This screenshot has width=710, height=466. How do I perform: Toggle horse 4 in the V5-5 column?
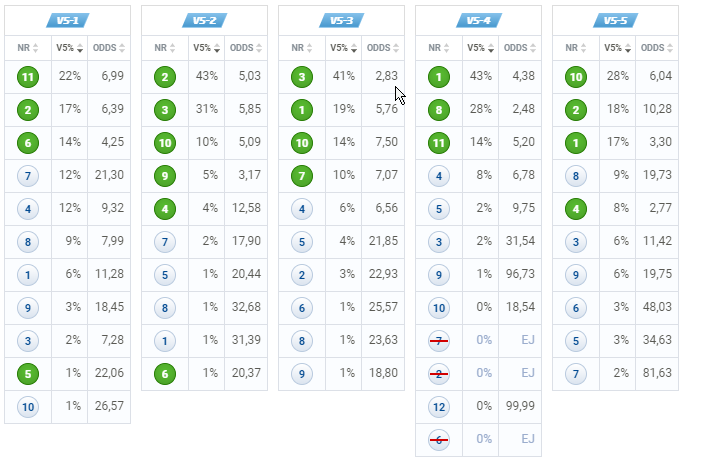pos(576,209)
